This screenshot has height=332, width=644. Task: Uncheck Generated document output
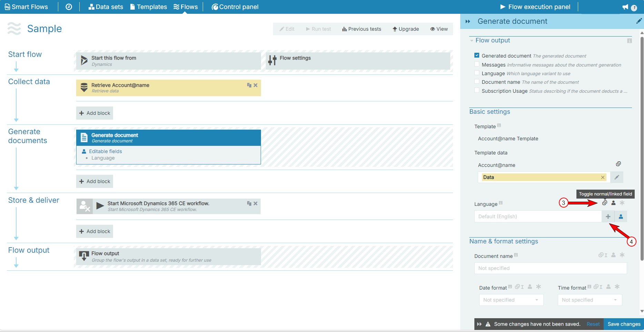pos(477,55)
